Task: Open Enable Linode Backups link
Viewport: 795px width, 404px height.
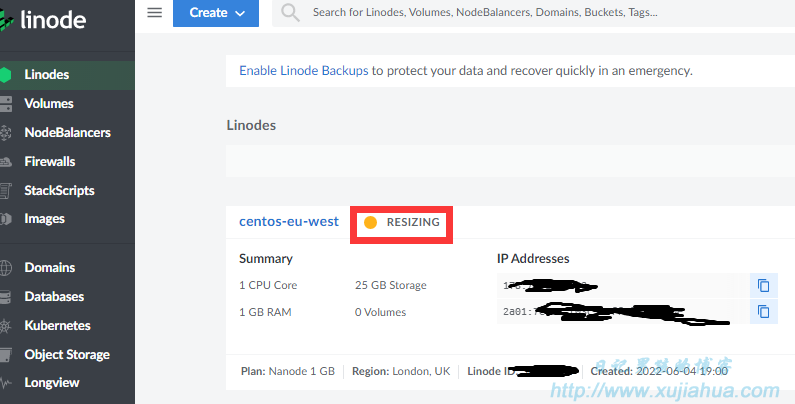Action: pos(304,70)
